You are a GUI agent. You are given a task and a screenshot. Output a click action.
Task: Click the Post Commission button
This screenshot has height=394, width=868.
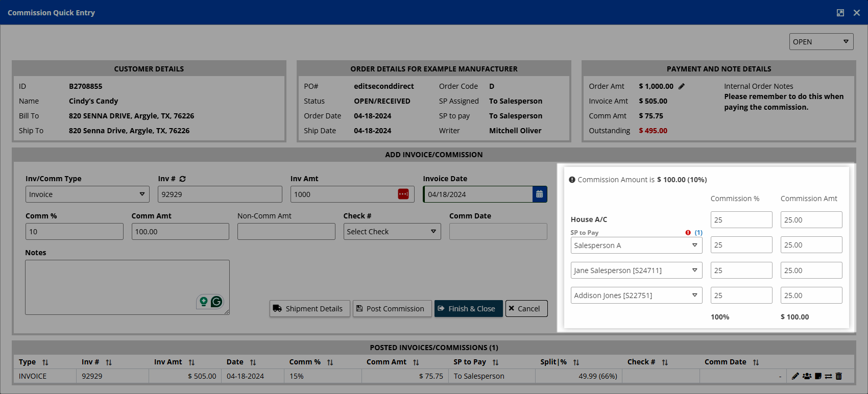pos(392,309)
